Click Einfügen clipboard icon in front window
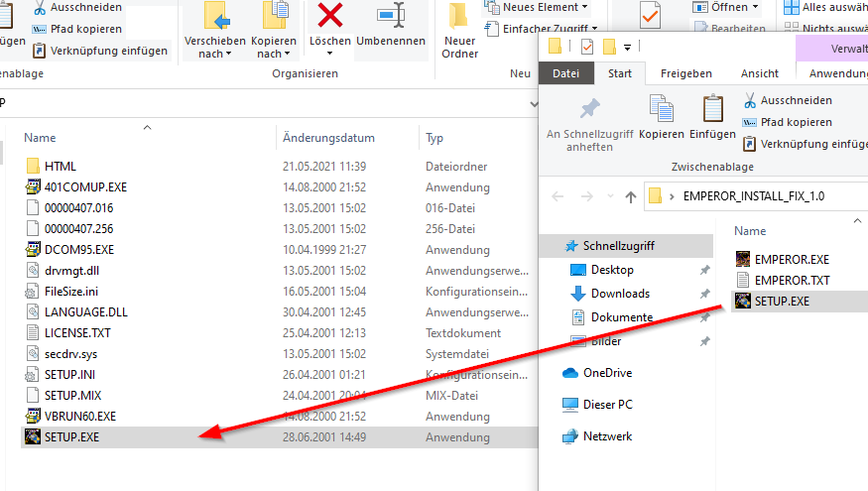The width and height of the screenshot is (868, 491). click(712, 108)
